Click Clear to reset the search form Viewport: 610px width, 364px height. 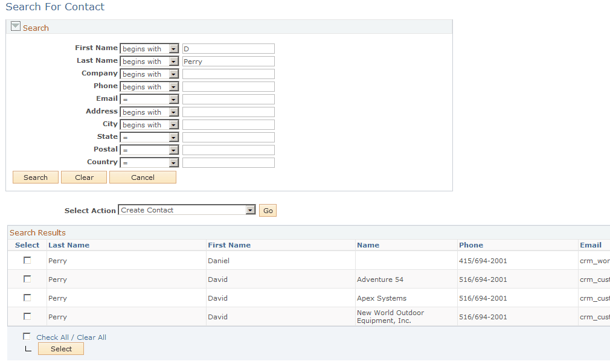click(x=83, y=177)
